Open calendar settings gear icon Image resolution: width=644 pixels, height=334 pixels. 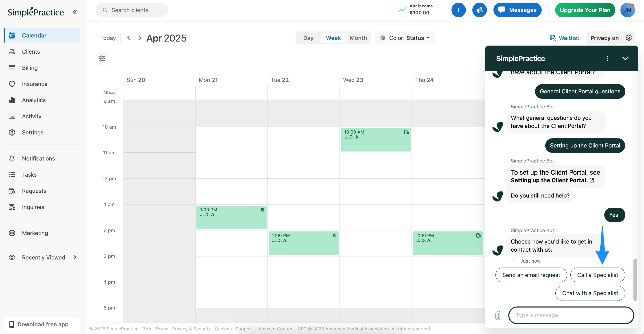[x=629, y=38]
